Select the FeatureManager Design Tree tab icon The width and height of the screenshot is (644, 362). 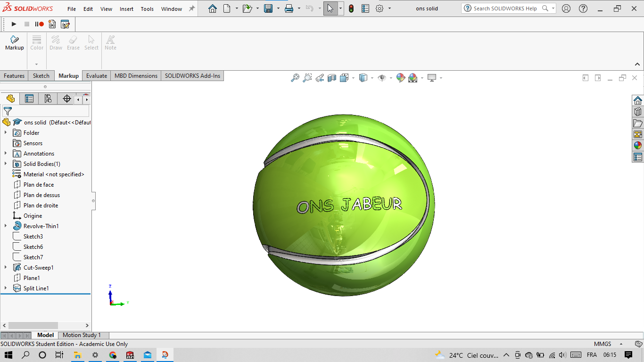10,99
